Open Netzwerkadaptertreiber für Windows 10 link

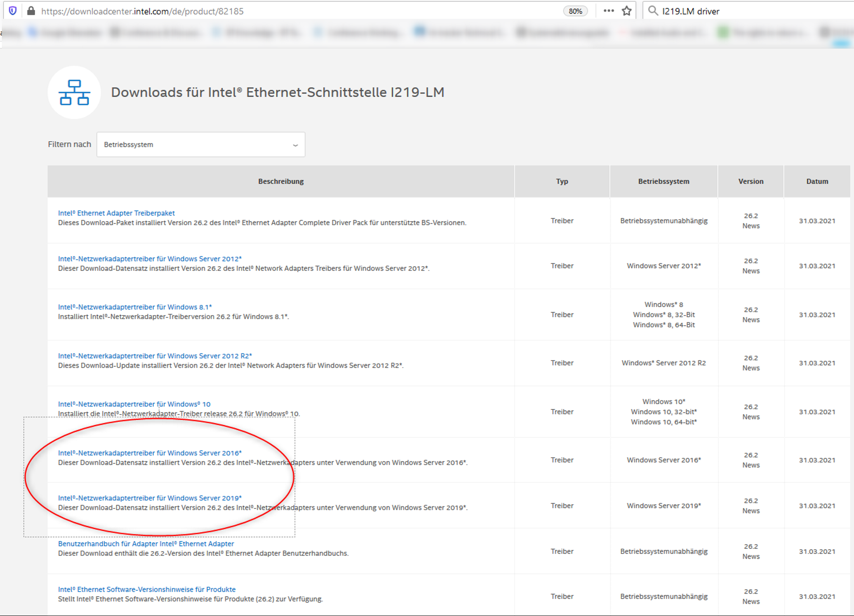(x=134, y=404)
